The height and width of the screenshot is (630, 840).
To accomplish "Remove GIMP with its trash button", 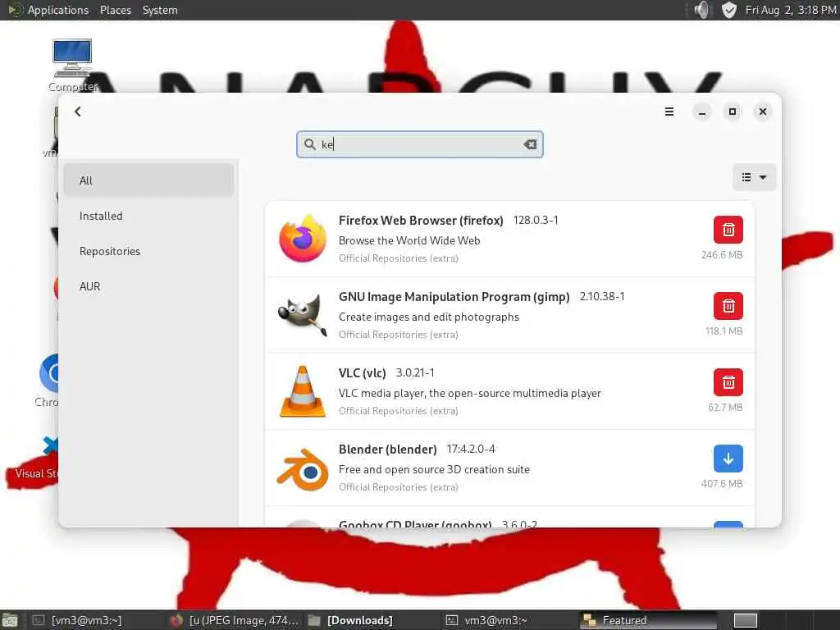I will pos(728,306).
